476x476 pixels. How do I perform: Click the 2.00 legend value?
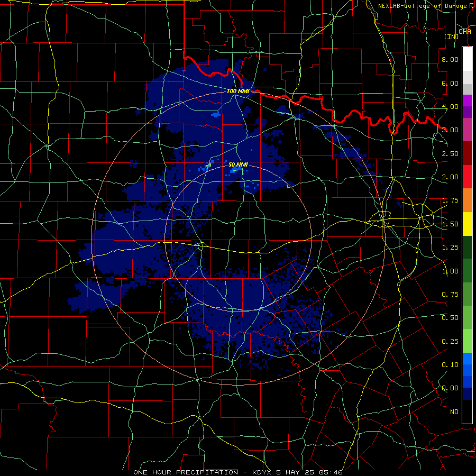coord(450,177)
